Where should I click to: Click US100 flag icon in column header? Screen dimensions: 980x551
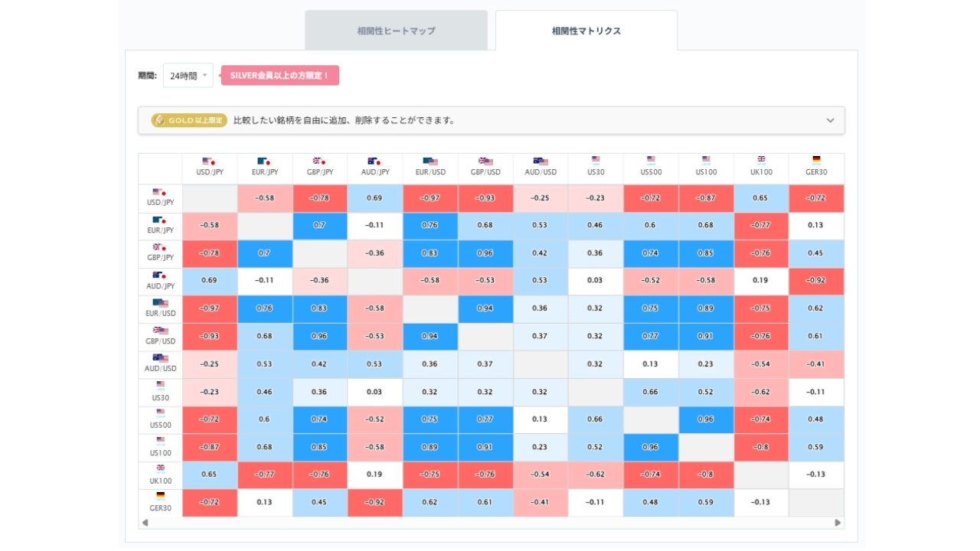point(706,161)
